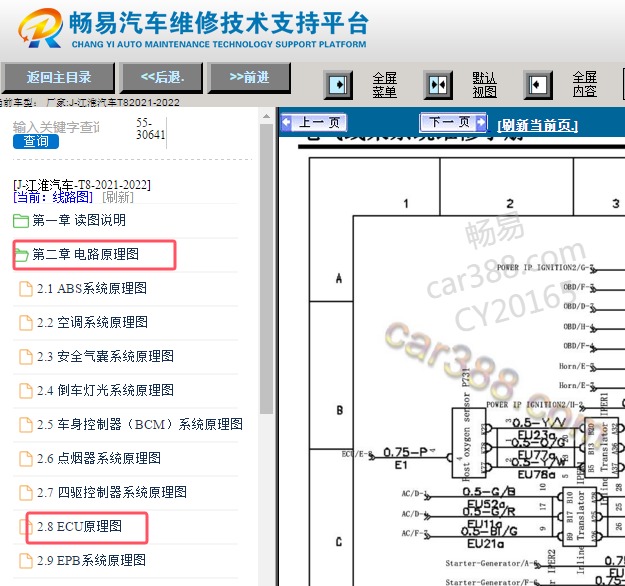Click open folder icon beside 第二章 电路原理图
625x586 pixels.
pos(21,255)
